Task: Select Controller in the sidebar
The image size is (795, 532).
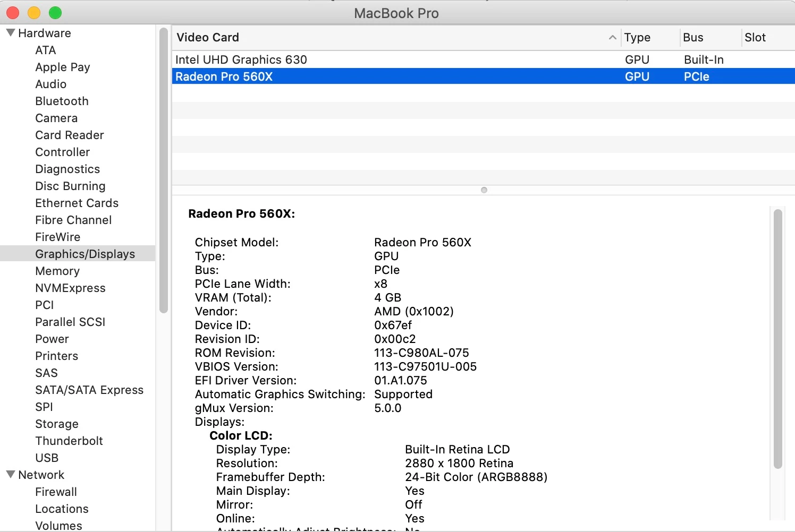Action: pyautogui.click(x=63, y=152)
